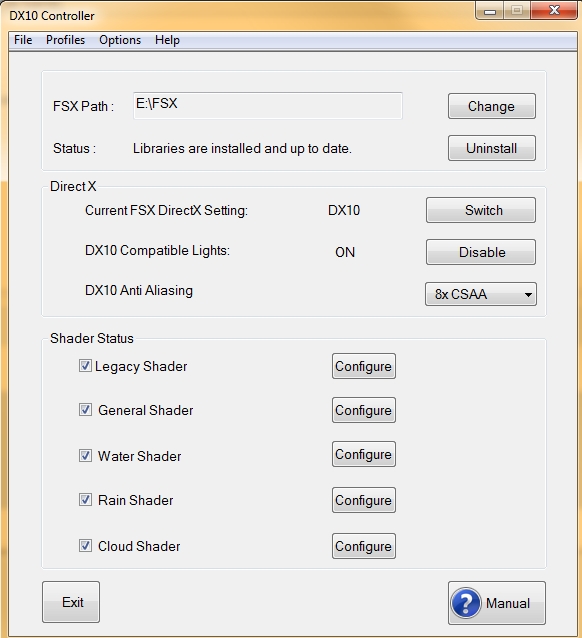Click the Uninstall libraries button

[x=492, y=148]
